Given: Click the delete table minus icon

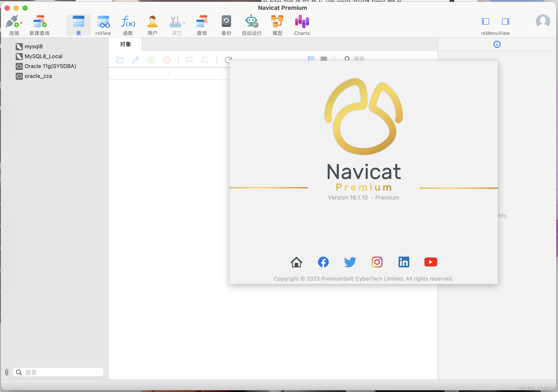Looking at the screenshot, I should coord(167,60).
